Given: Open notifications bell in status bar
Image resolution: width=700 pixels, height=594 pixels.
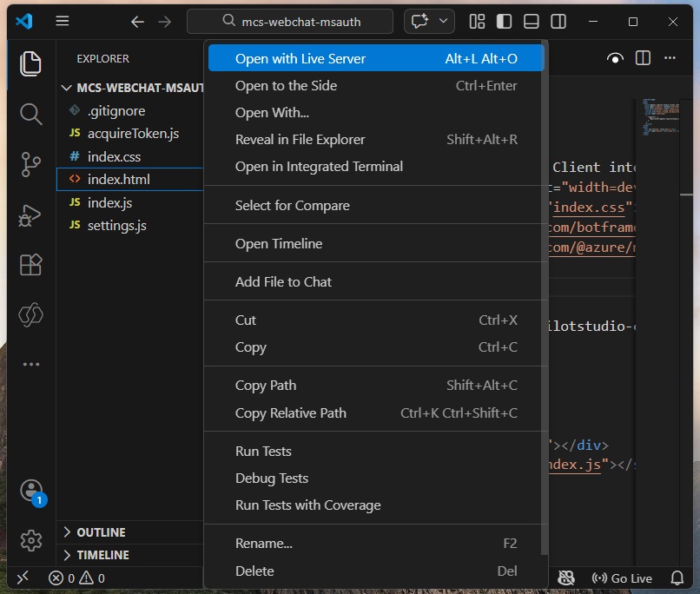Looking at the screenshot, I should tap(677, 577).
